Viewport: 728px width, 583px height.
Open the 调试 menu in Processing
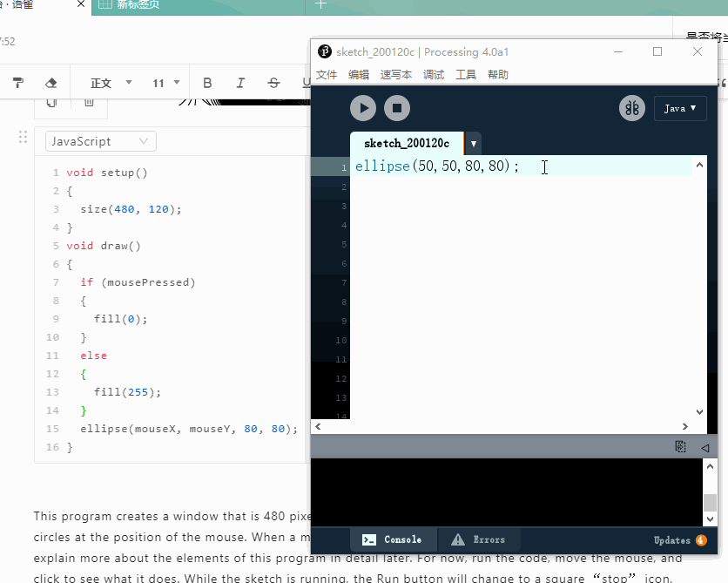click(434, 75)
